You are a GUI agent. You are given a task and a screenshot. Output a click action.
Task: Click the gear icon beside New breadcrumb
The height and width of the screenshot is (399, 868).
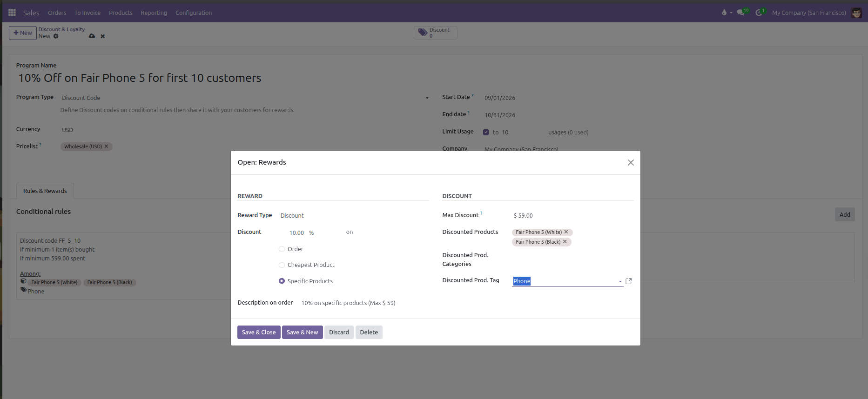click(x=56, y=36)
